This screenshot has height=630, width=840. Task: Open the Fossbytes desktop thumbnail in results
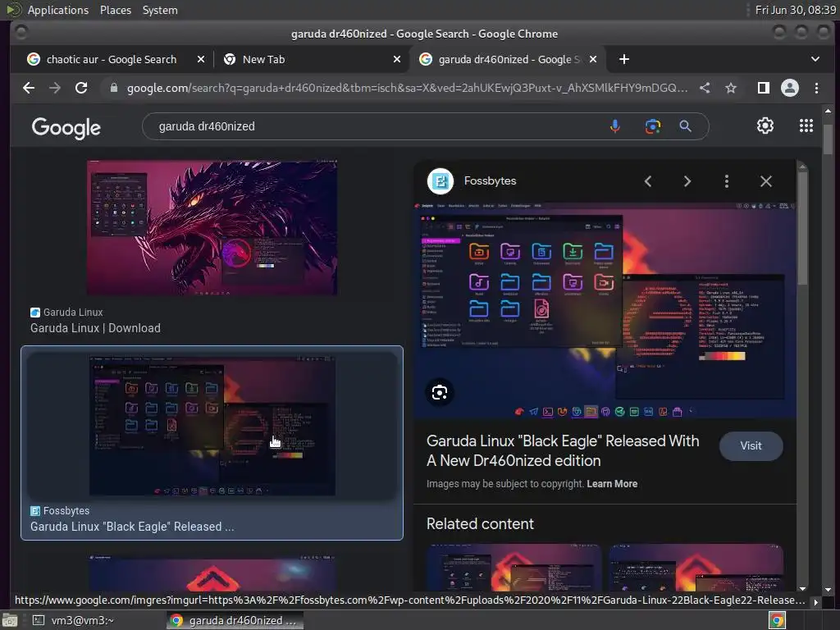tap(212, 427)
